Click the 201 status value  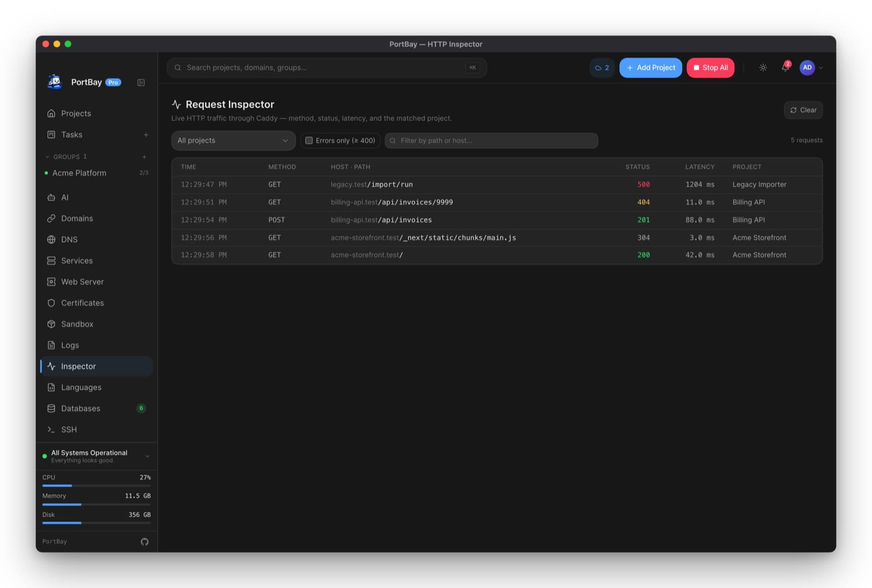coord(644,220)
